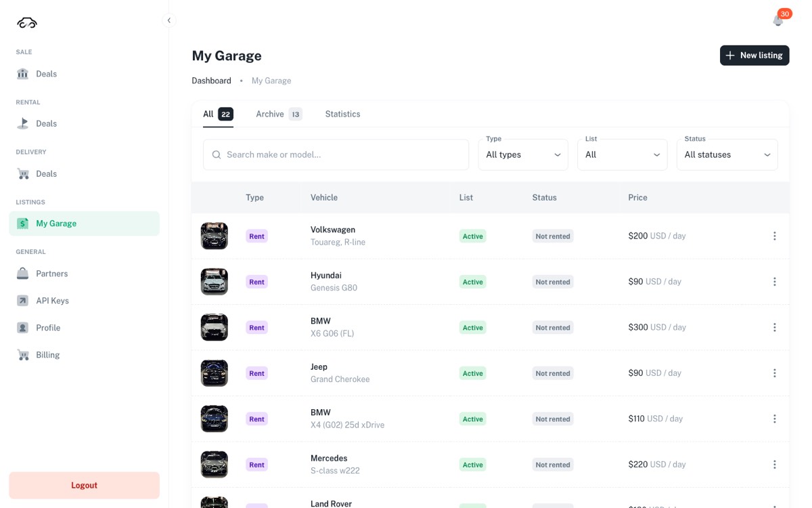Click the BMW X4 thumbnail
This screenshot has height=508, width=812.
tap(215, 419)
